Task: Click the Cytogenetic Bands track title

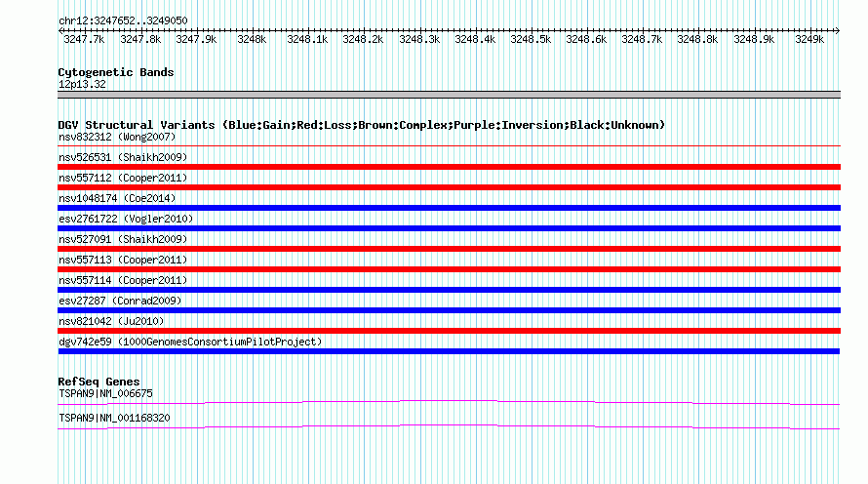Action: (116, 72)
